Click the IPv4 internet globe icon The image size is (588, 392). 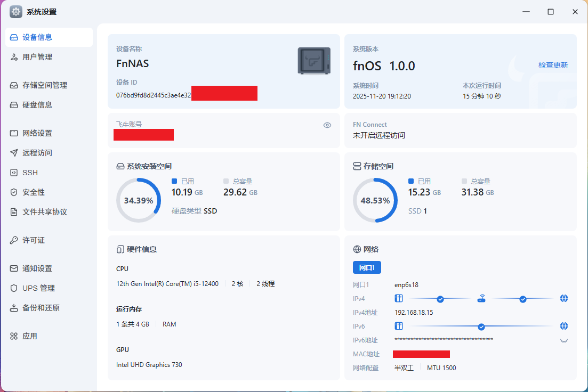564,298
